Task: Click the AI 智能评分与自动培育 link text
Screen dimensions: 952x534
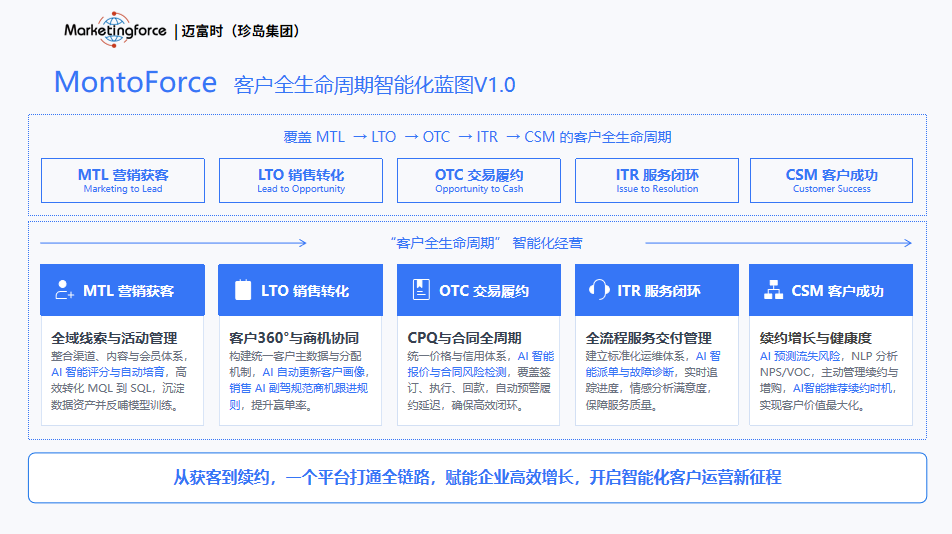Action: coord(107,372)
